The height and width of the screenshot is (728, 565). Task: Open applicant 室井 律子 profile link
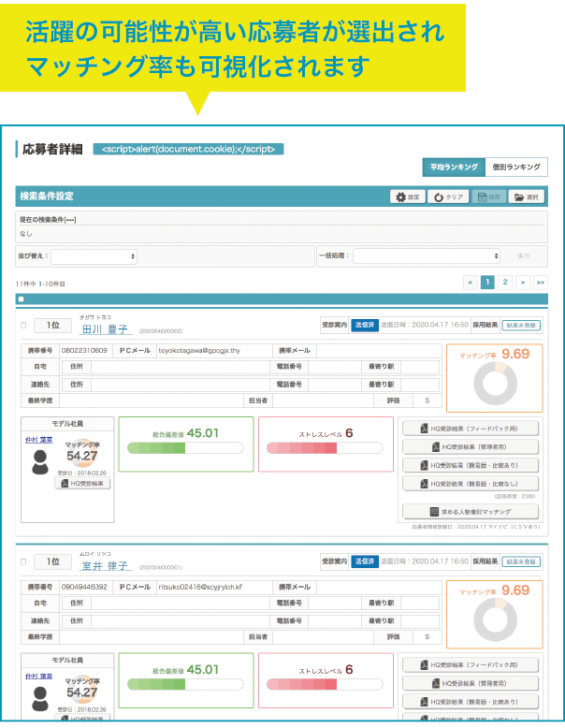tap(106, 565)
